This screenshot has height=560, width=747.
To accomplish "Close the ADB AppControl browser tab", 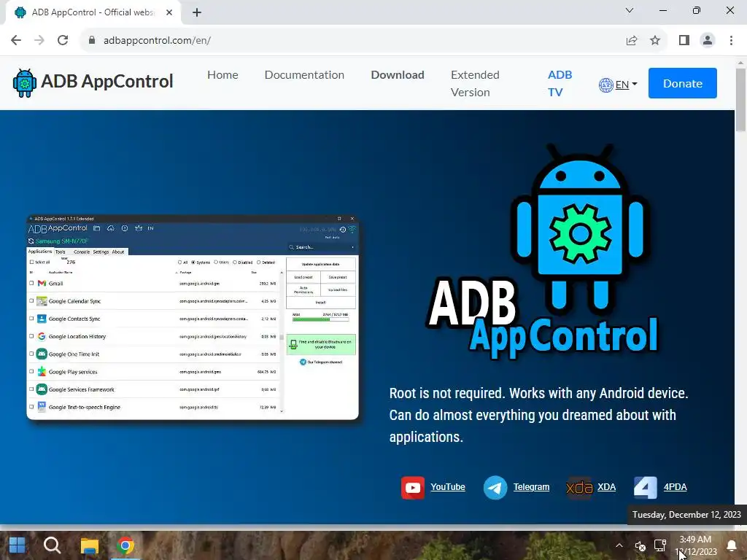I will [x=169, y=12].
